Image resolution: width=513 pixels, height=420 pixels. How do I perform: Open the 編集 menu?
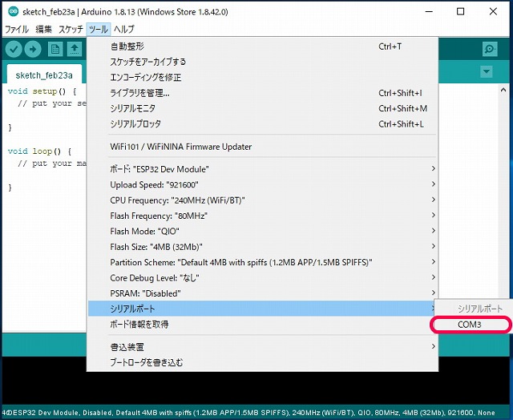coord(43,29)
